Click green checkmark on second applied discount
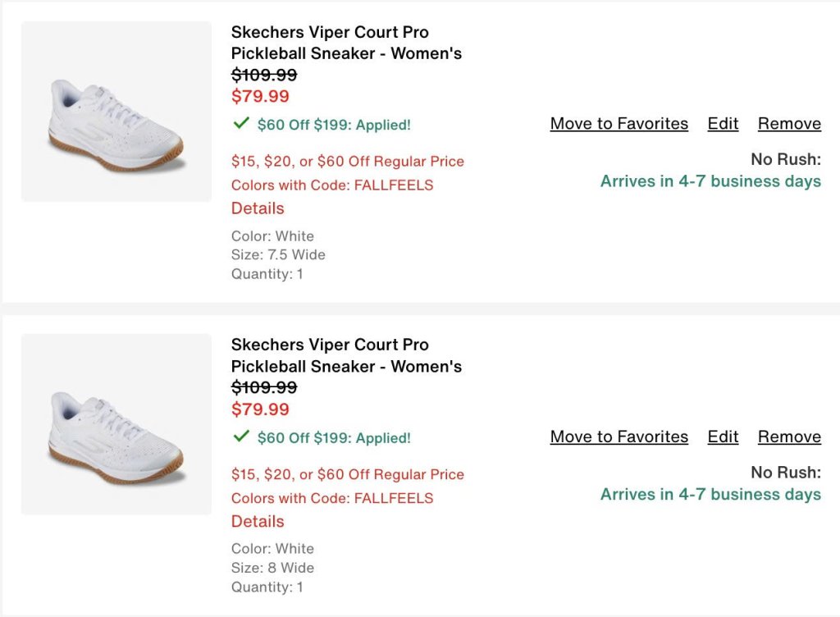 pyautogui.click(x=241, y=436)
